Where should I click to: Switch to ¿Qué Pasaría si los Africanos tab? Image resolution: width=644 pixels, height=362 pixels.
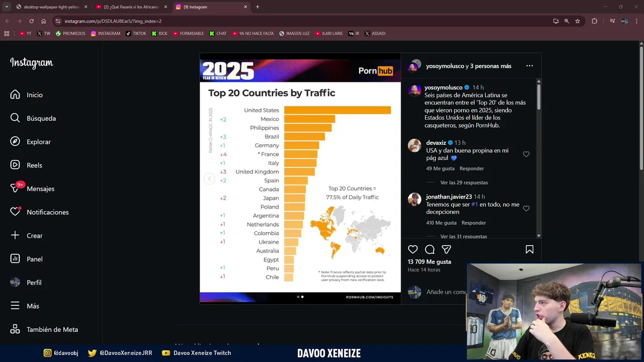[x=131, y=7]
